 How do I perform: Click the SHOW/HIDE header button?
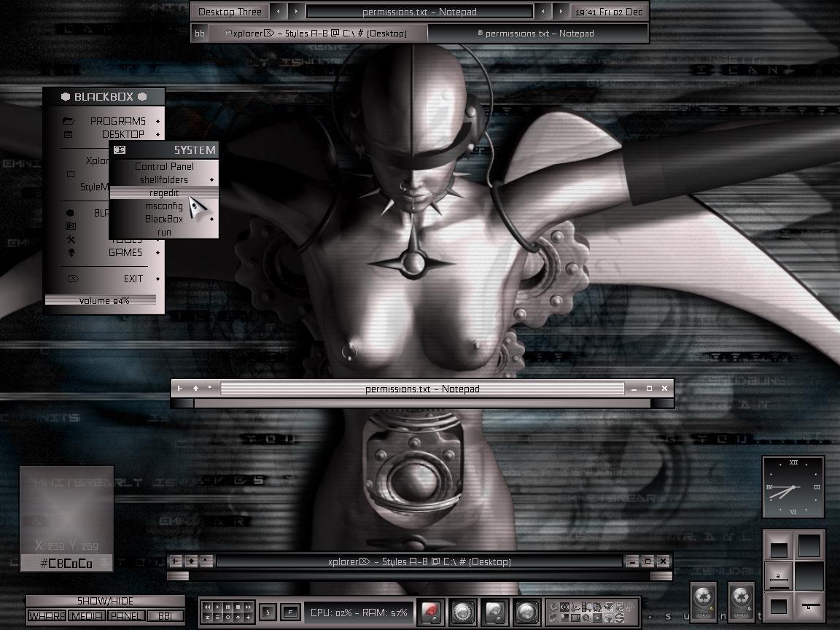point(105,601)
